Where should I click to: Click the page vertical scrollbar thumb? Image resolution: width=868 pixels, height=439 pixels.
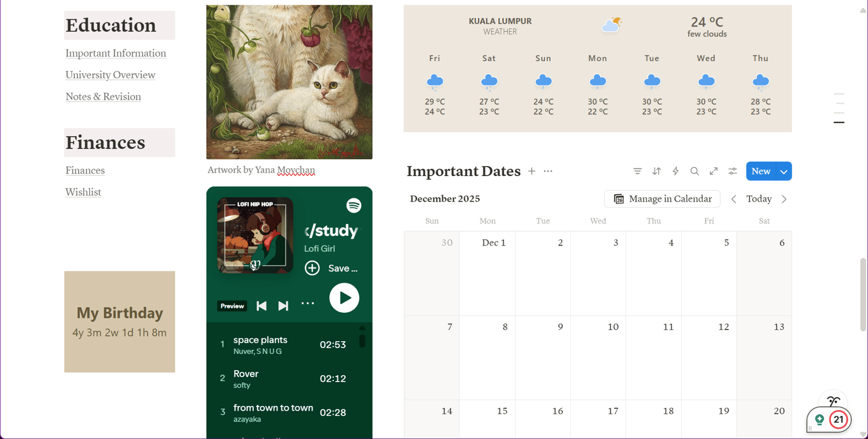tap(863, 294)
